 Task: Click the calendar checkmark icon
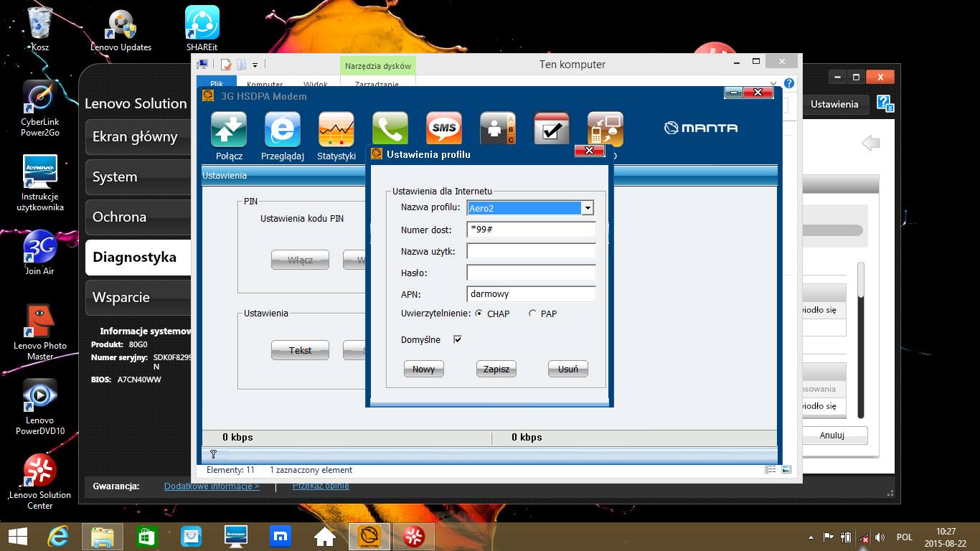552,129
